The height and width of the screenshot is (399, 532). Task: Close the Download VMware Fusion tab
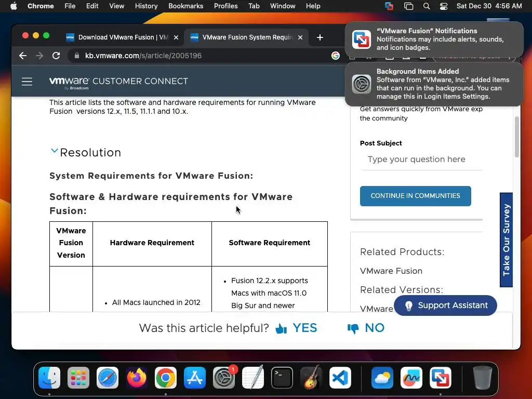click(176, 37)
